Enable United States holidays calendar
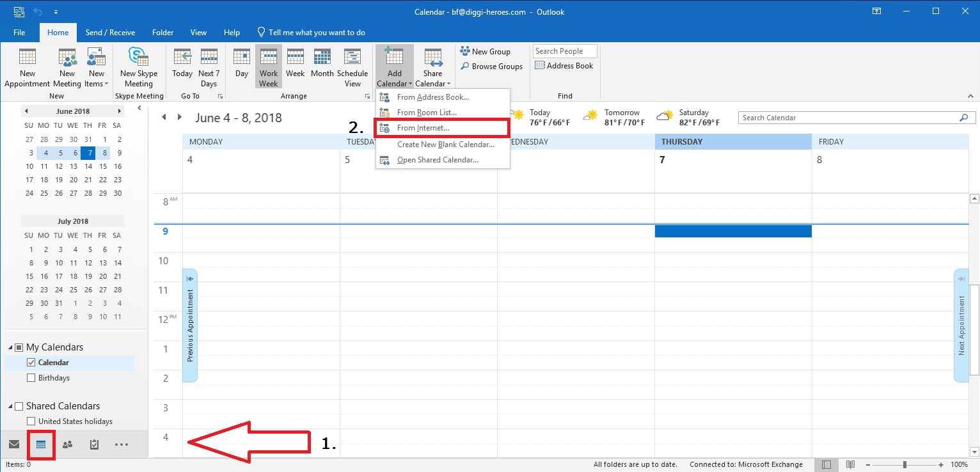 (x=31, y=421)
